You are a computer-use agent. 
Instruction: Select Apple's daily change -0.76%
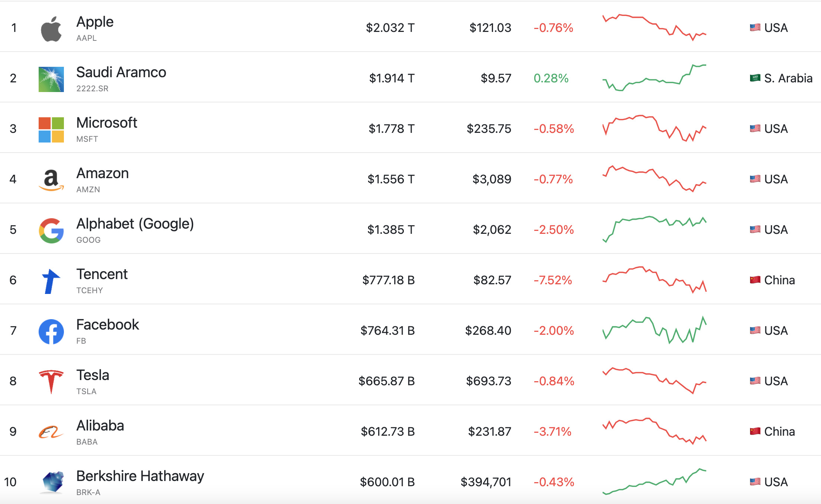[553, 28]
